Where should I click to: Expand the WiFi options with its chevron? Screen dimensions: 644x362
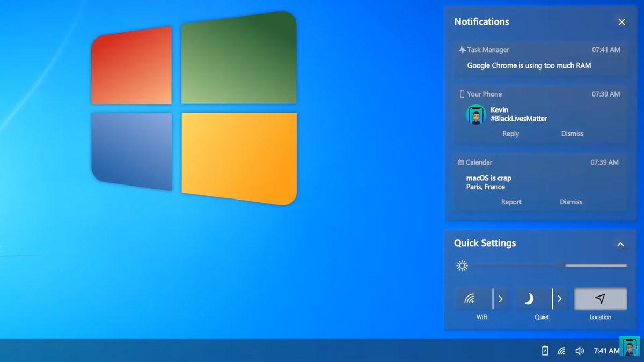pos(500,299)
